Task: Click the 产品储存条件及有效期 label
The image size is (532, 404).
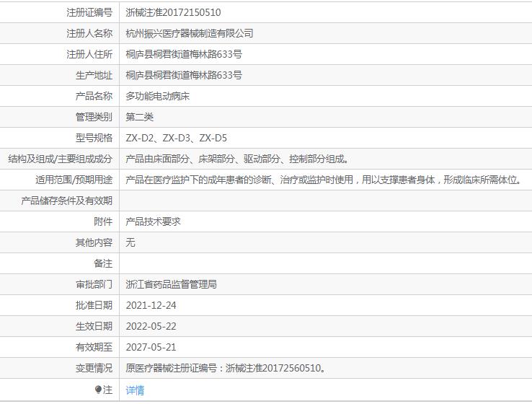Action: click(66, 201)
